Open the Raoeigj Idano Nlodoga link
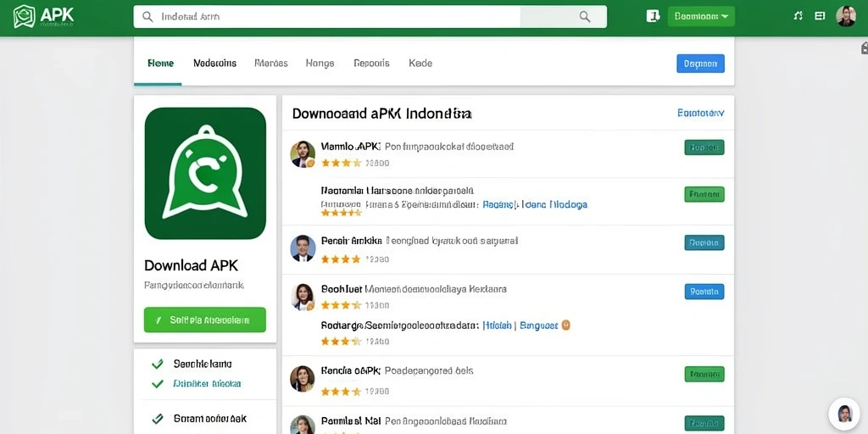Screen dimensions: 868x434 (535, 204)
